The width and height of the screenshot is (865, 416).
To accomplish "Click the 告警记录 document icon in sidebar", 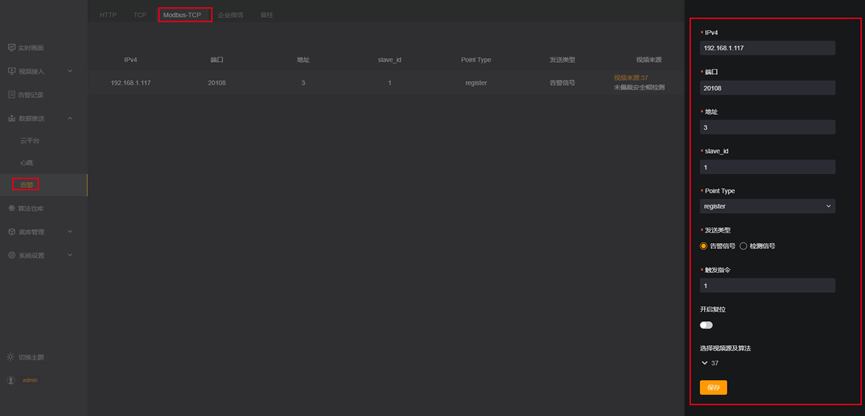I will coord(12,94).
